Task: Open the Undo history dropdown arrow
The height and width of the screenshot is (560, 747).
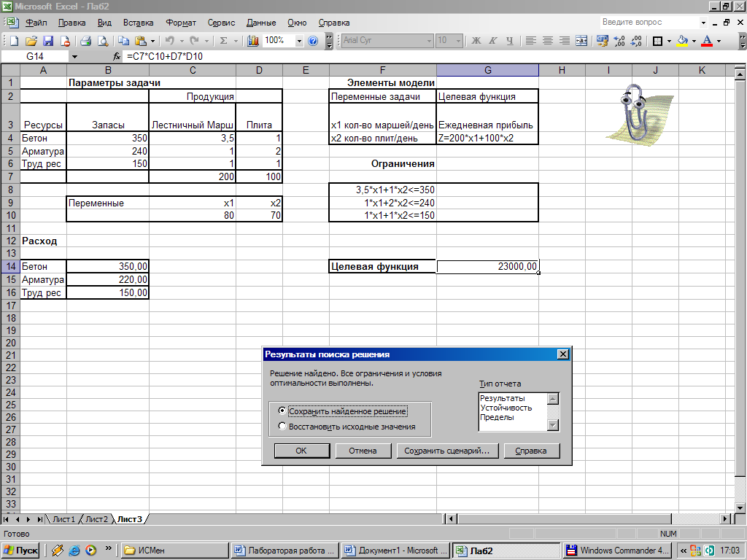Action: [182, 41]
